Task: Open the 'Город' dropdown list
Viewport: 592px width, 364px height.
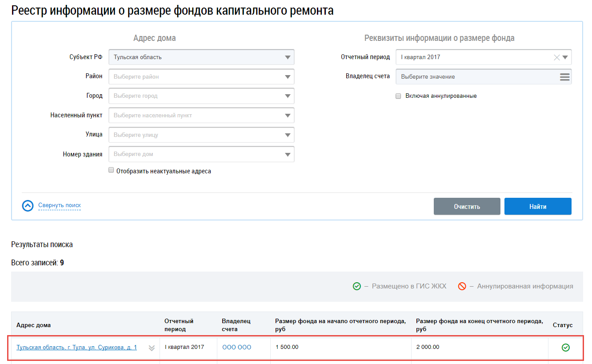Action: (288, 96)
